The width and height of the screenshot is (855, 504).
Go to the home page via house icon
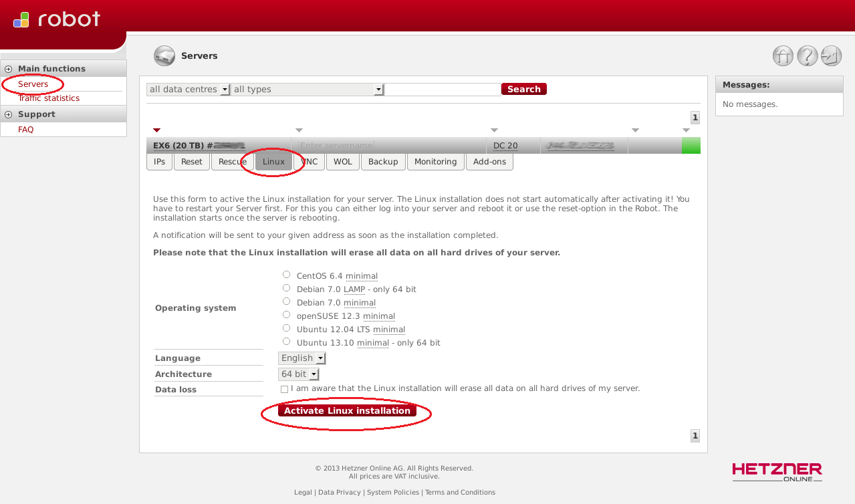tap(783, 56)
